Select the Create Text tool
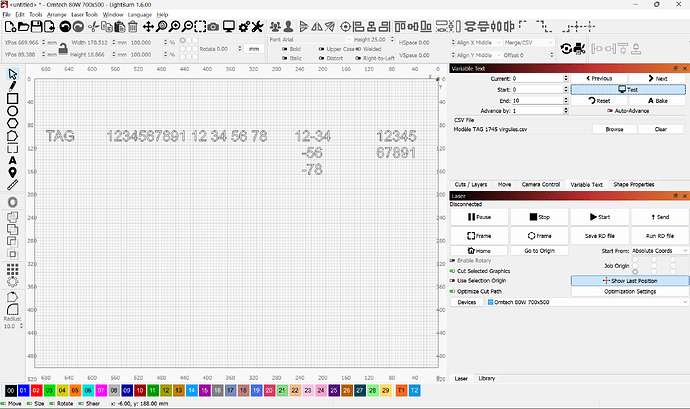This screenshot has height=409, width=690. [x=12, y=160]
